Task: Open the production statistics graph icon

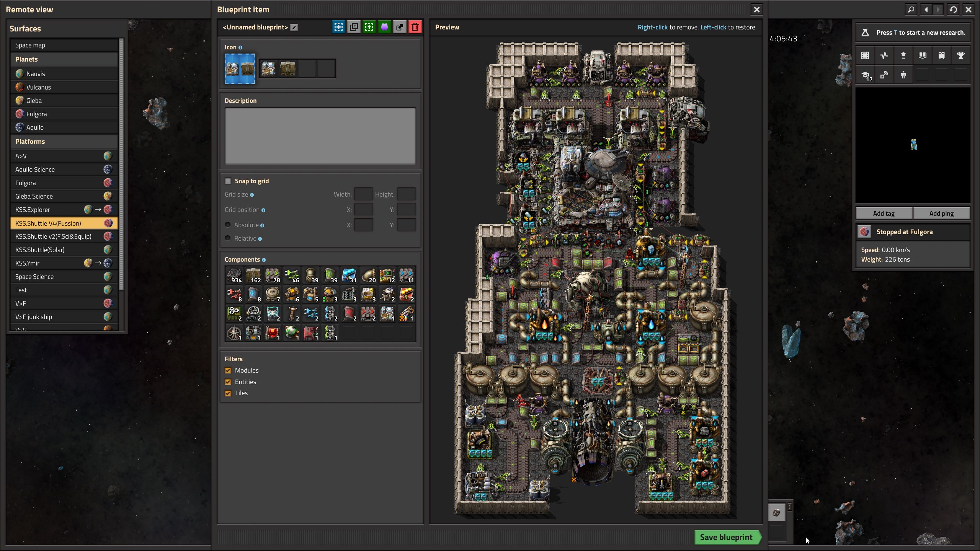Action: [884, 55]
